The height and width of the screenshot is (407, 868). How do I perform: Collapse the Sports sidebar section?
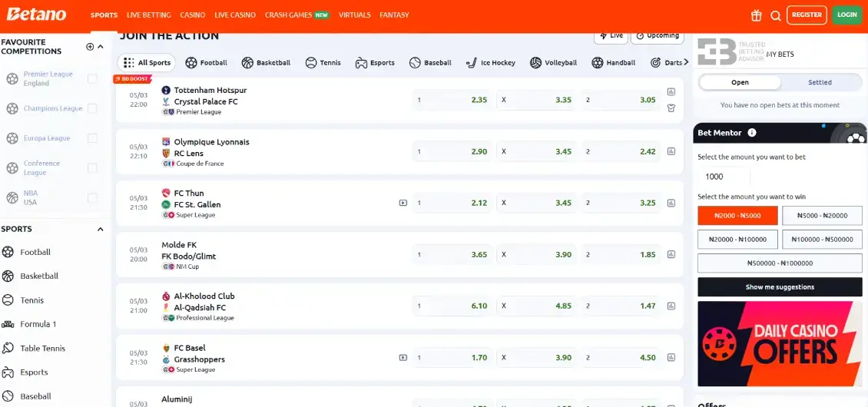(101, 230)
